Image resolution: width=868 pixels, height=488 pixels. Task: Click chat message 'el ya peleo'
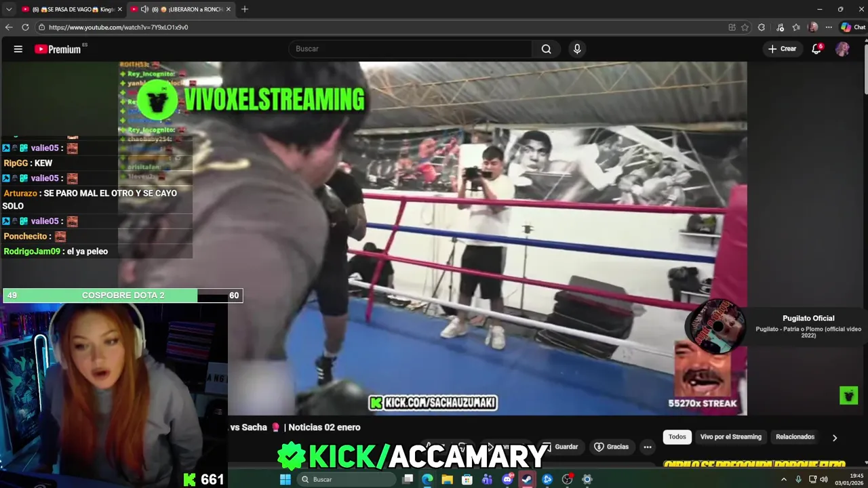tap(87, 251)
